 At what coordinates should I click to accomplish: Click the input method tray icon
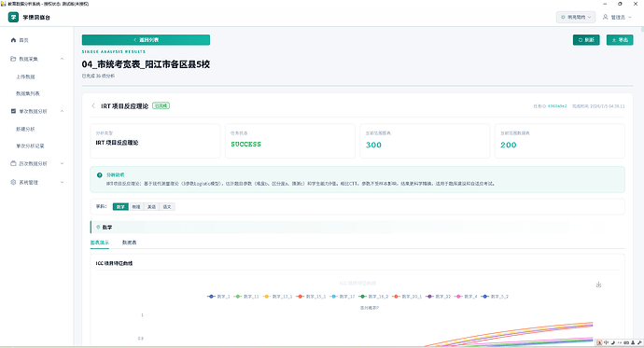pyautogui.click(x=599, y=342)
